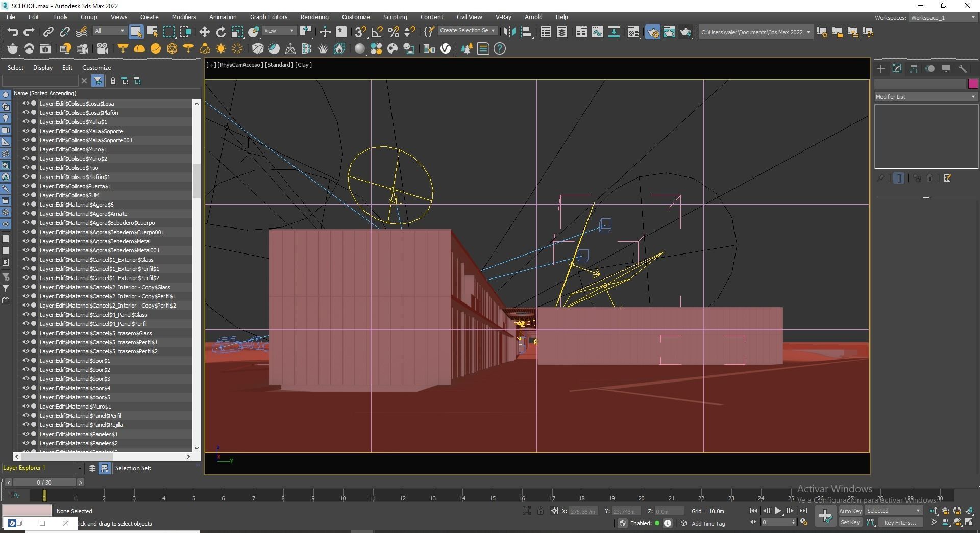Open the explorer Display menu
The height and width of the screenshot is (533, 980).
[43, 68]
